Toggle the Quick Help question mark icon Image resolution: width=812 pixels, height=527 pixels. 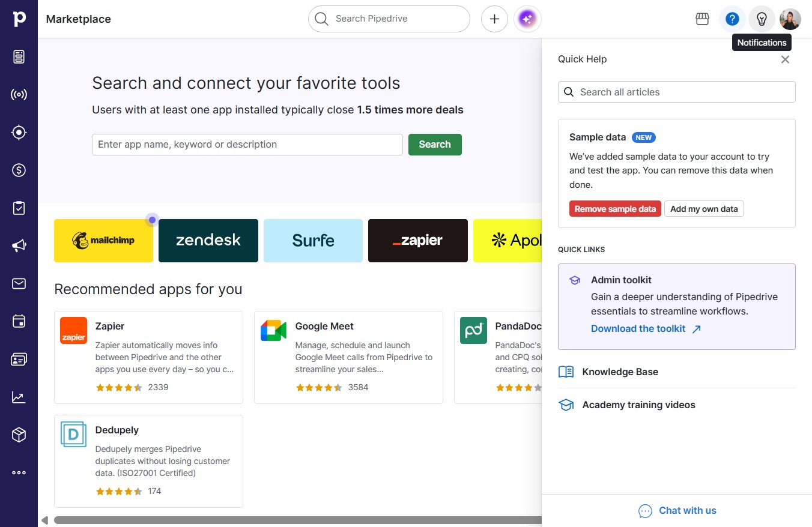[732, 19]
